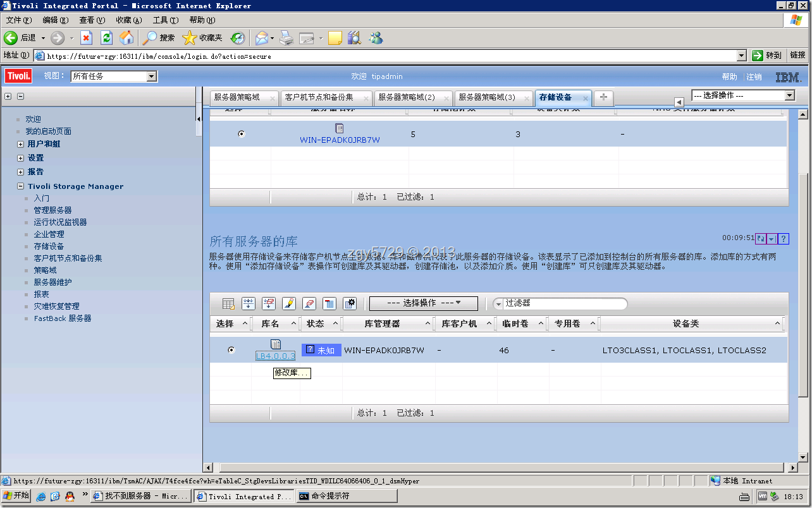Click the LB4.0.0.3 library icon
812x508 pixels.
pyautogui.click(x=276, y=344)
